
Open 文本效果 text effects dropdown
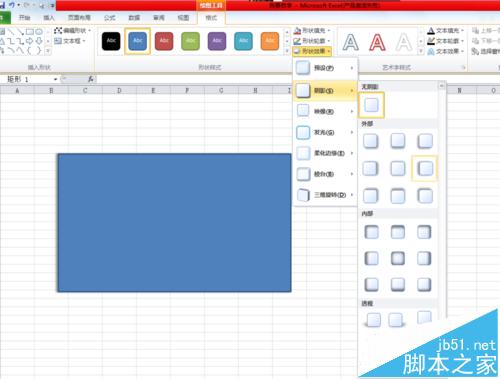446,51
